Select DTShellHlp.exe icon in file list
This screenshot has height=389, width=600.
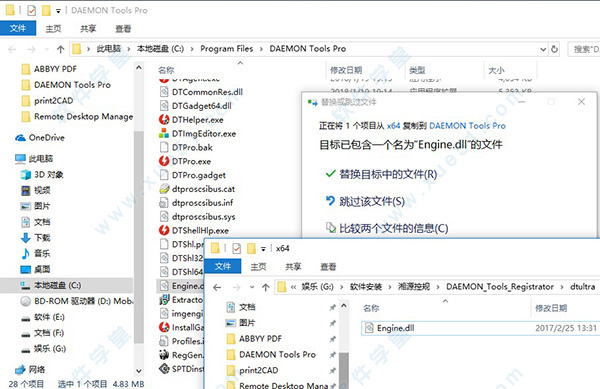tap(164, 230)
